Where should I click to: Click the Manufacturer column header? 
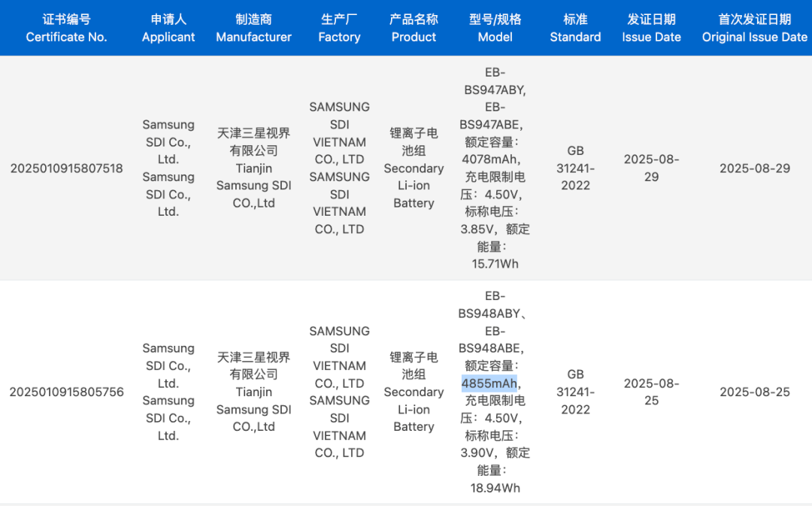pyautogui.click(x=254, y=28)
